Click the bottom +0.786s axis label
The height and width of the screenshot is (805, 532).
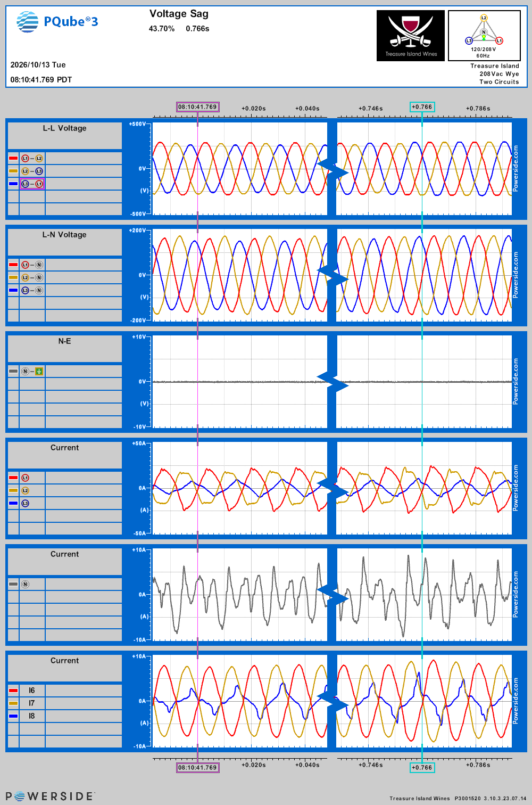tap(478, 765)
